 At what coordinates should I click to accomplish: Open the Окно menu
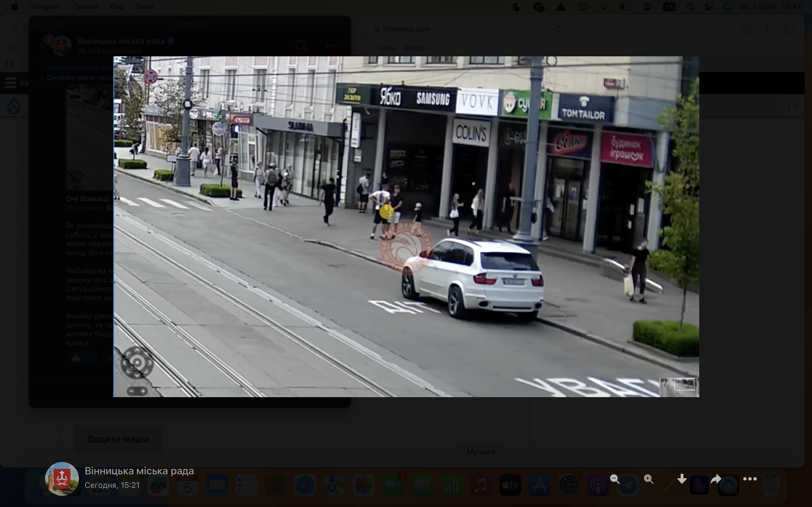click(144, 6)
